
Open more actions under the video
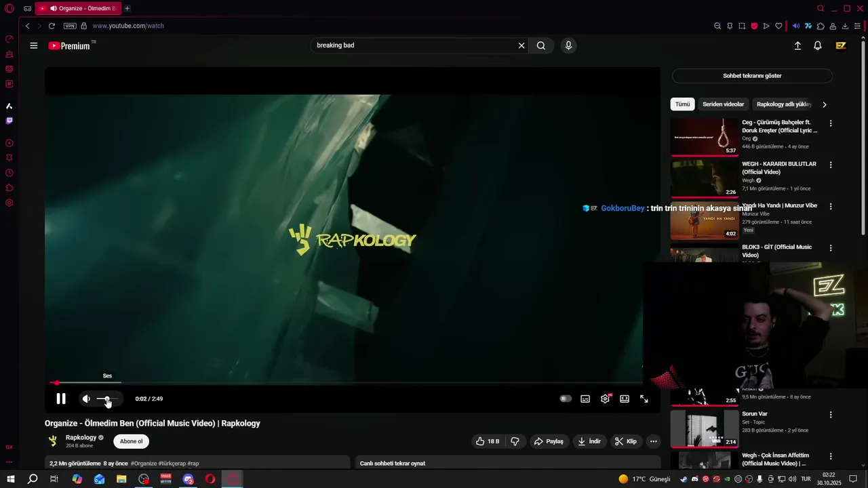[654, 441]
